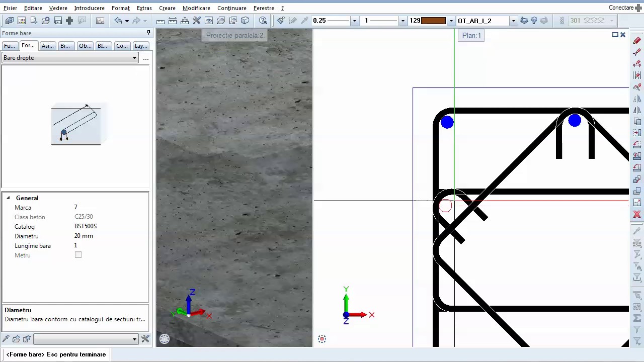Click the brown color 129 swatch
This screenshot has height=362, width=644.
[434, 21]
